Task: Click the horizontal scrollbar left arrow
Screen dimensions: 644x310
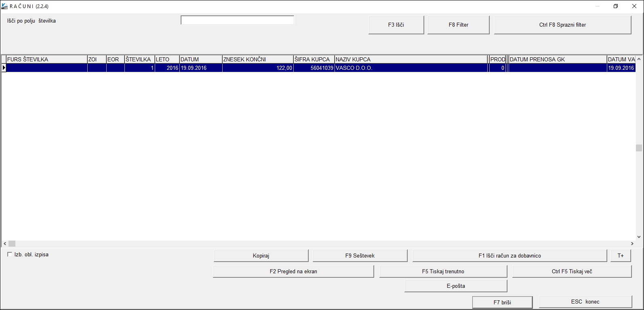Action: [5, 244]
